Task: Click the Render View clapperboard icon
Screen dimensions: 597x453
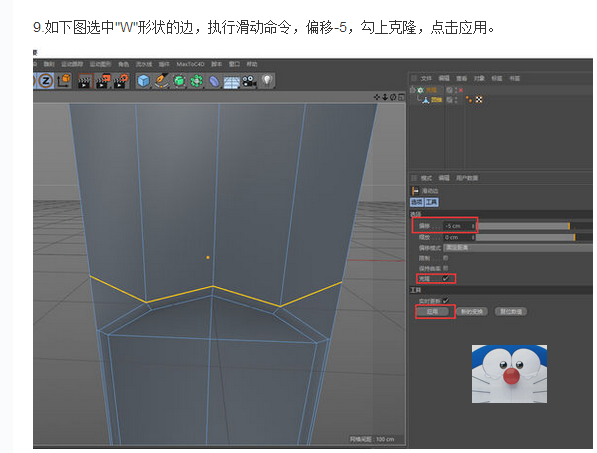Action: 85,81
